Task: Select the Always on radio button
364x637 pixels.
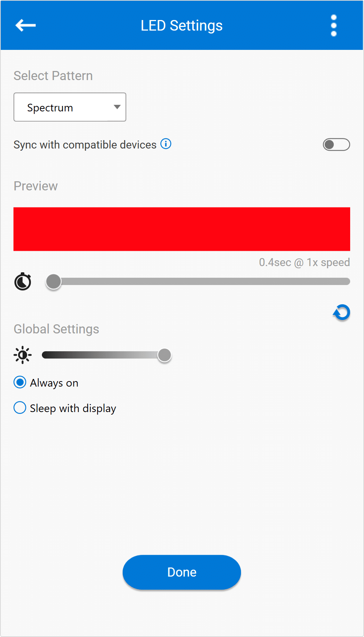Action: (20, 383)
